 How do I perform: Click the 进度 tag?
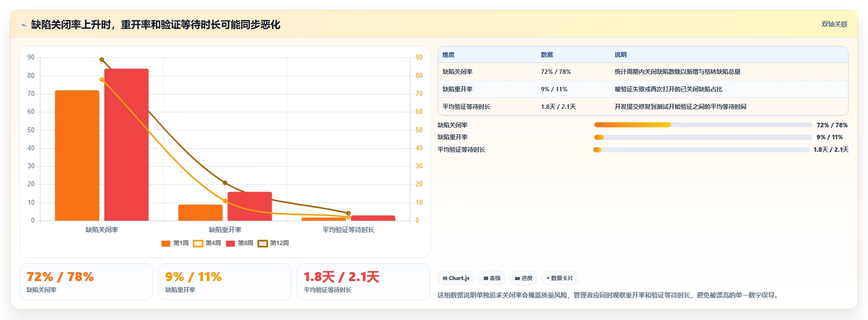point(523,278)
